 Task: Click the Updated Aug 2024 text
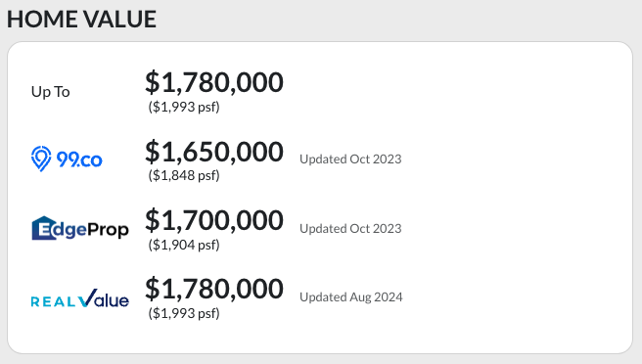click(x=351, y=297)
